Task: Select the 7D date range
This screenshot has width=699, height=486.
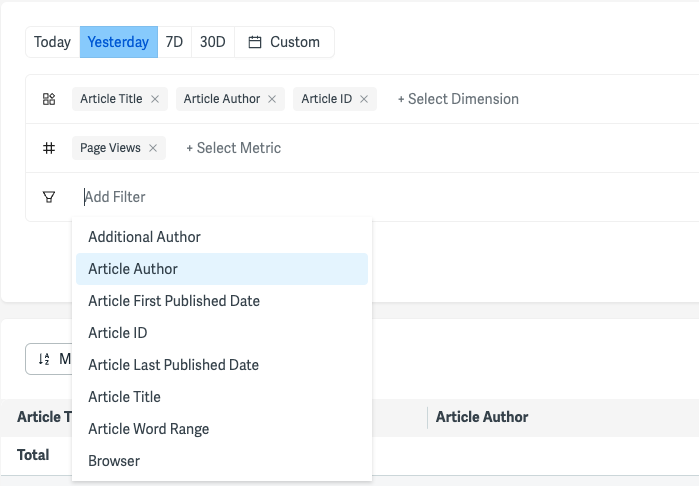Action: coord(174,42)
